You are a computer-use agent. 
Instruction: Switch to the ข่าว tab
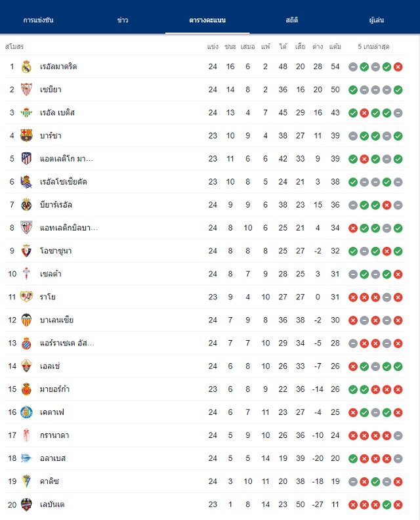tap(123, 20)
